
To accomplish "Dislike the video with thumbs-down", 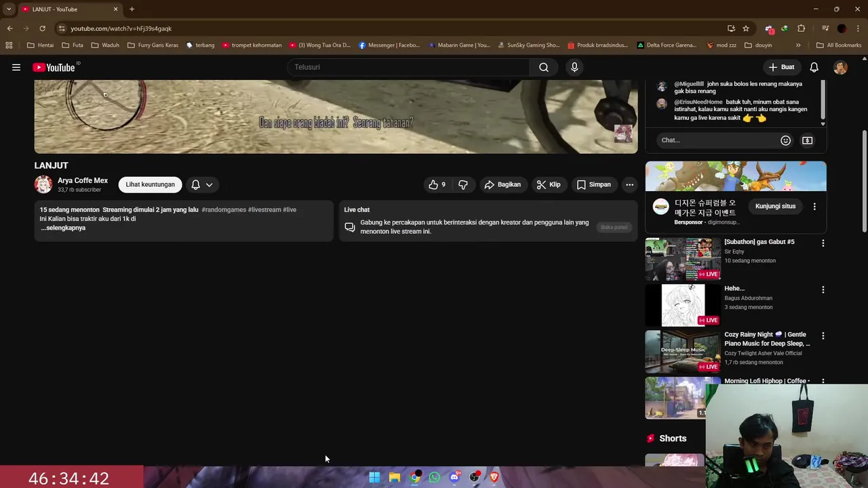I will (x=463, y=184).
